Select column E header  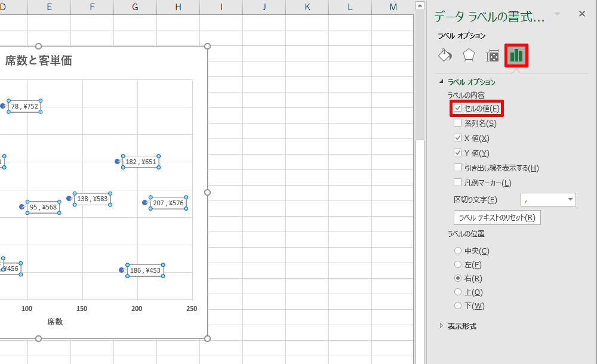(x=49, y=7)
